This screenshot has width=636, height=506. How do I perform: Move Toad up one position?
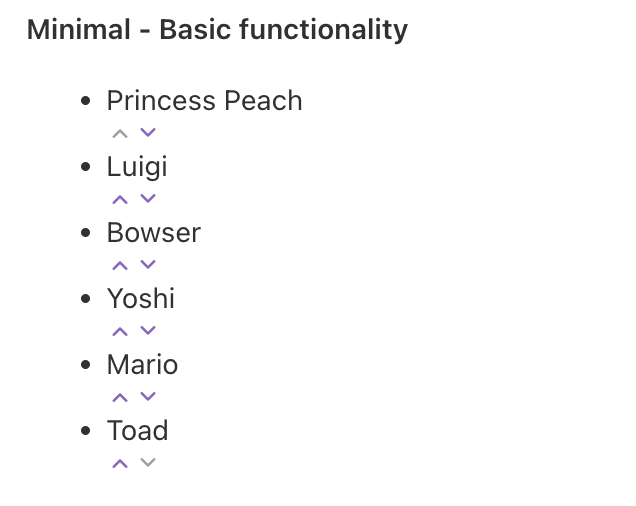point(120,463)
